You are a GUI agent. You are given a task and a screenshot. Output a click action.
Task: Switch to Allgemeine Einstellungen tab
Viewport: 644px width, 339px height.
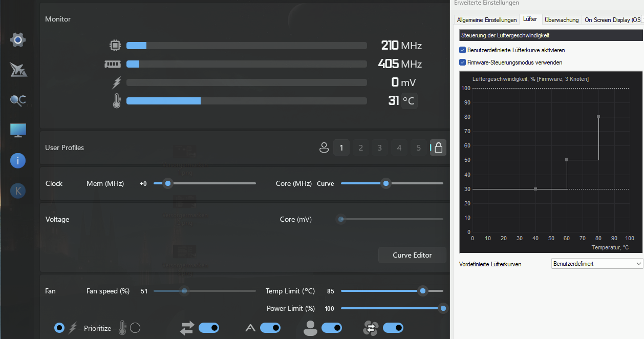pos(486,20)
